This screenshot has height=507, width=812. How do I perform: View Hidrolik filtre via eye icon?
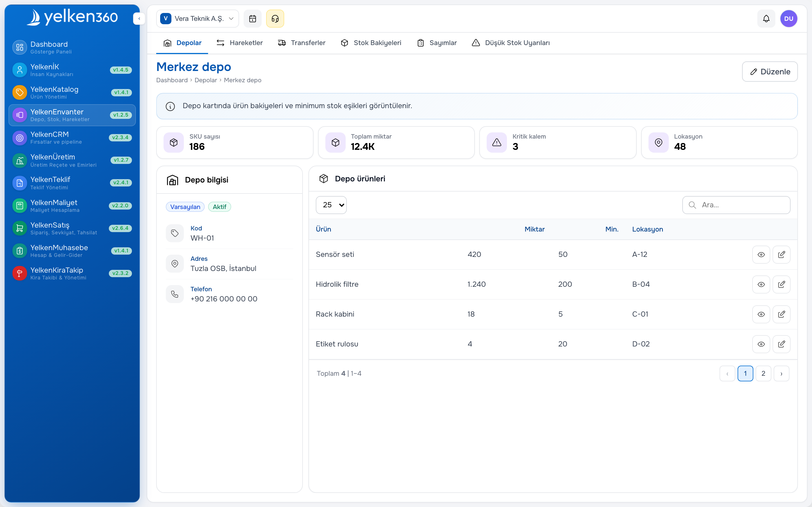pos(761,284)
